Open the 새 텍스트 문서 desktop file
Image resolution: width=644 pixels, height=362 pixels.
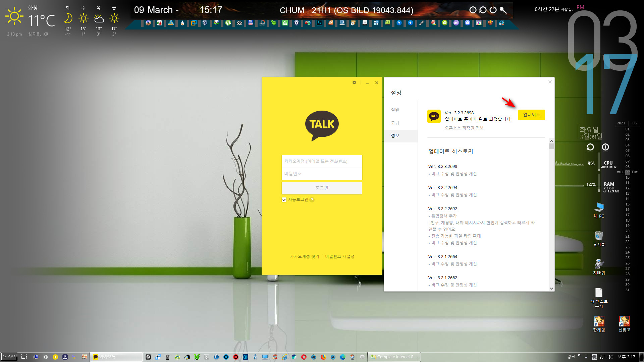click(599, 298)
